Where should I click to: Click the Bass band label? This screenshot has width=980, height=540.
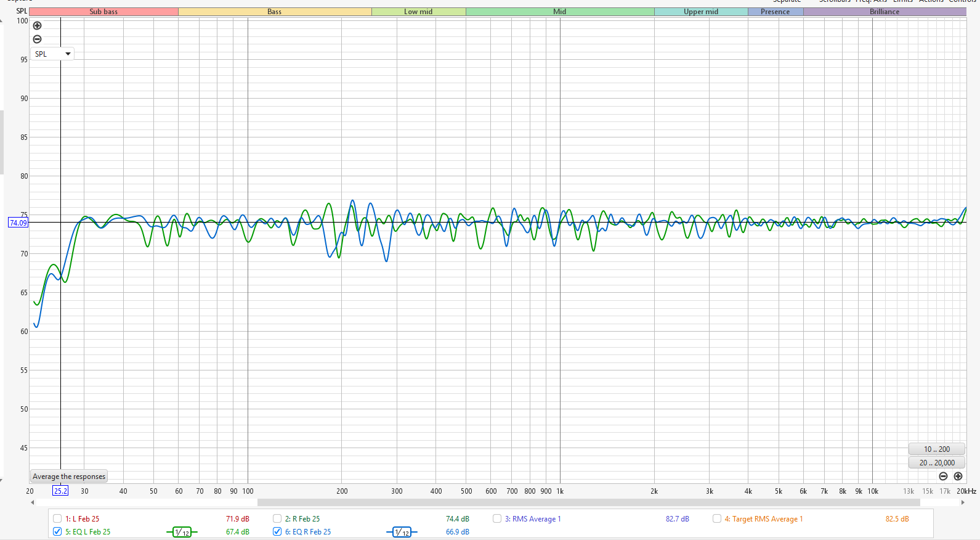[x=275, y=12]
